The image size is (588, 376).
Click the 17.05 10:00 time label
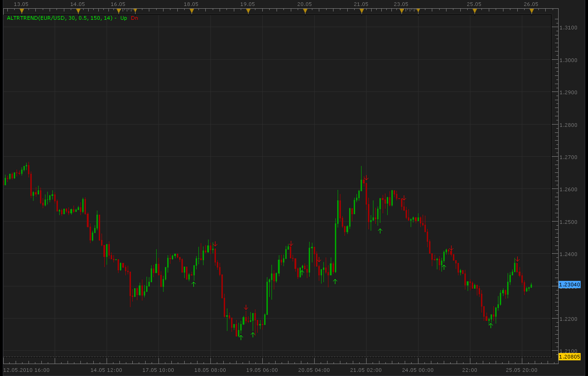click(158, 370)
